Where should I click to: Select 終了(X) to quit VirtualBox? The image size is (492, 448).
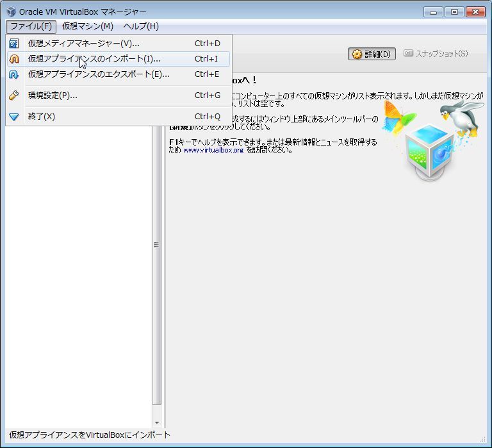[119, 117]
